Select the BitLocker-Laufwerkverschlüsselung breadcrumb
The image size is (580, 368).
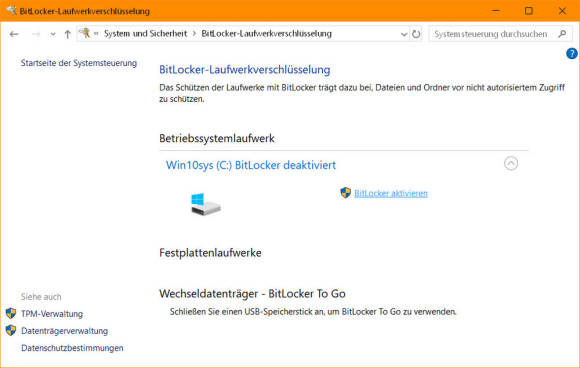pyautogui.click(x=266, y=34)
